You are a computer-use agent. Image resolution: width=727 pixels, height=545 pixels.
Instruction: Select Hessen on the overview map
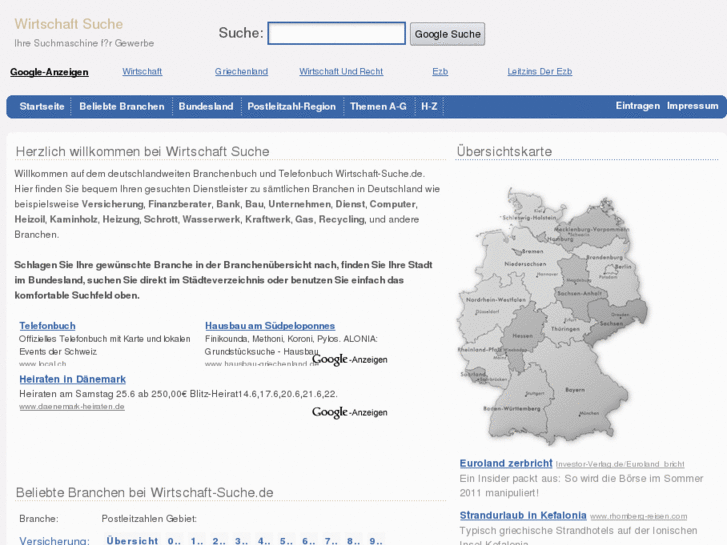(523, 336)
